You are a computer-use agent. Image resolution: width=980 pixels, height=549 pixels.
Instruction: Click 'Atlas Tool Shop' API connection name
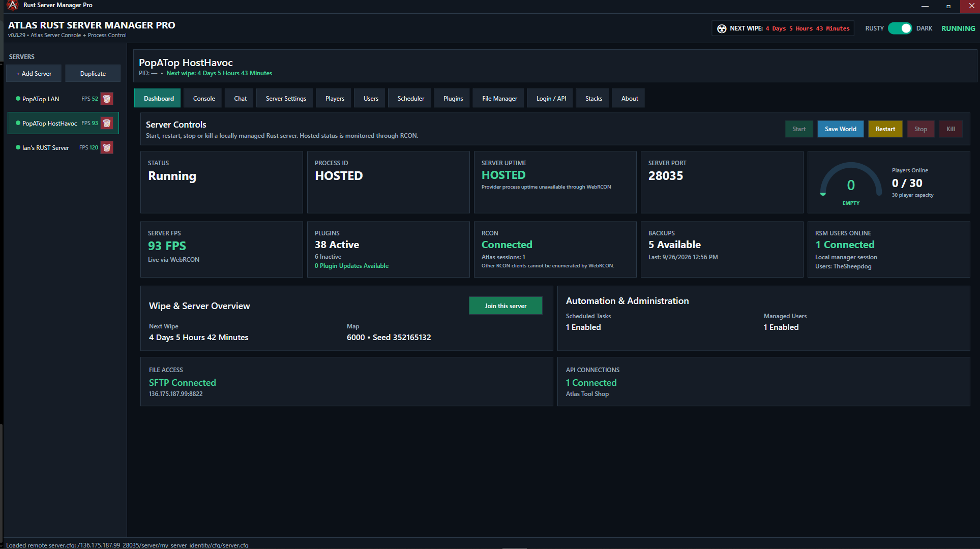[587, 394]
